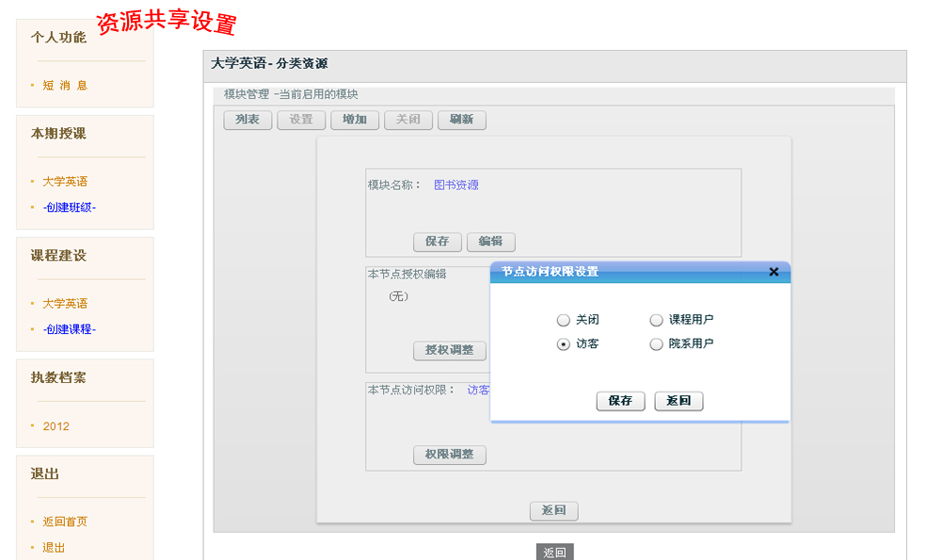Choose the 院系用户 radio option
The width and height of the screenshot is (926, 560).
pyautogui.click(x=657, y=344)
